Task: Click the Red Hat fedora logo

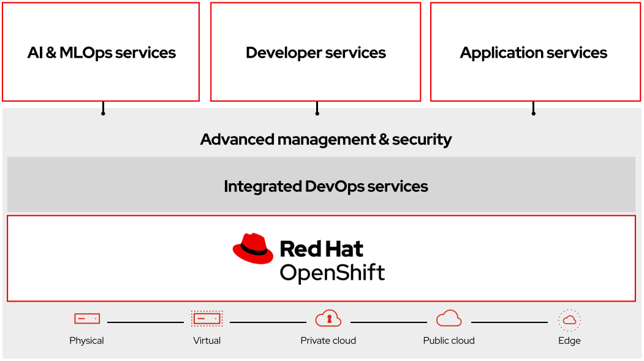Action: (x=254, y=248)
